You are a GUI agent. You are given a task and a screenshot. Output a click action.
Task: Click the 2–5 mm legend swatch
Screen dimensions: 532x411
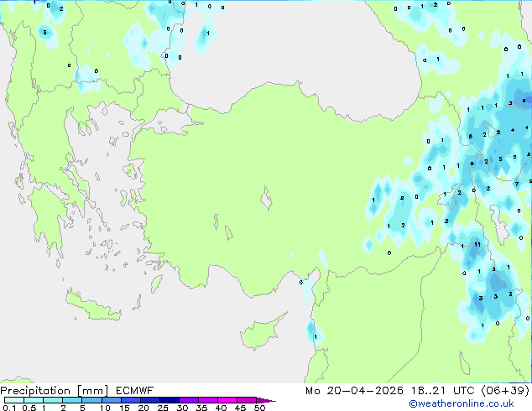point(72,400)
